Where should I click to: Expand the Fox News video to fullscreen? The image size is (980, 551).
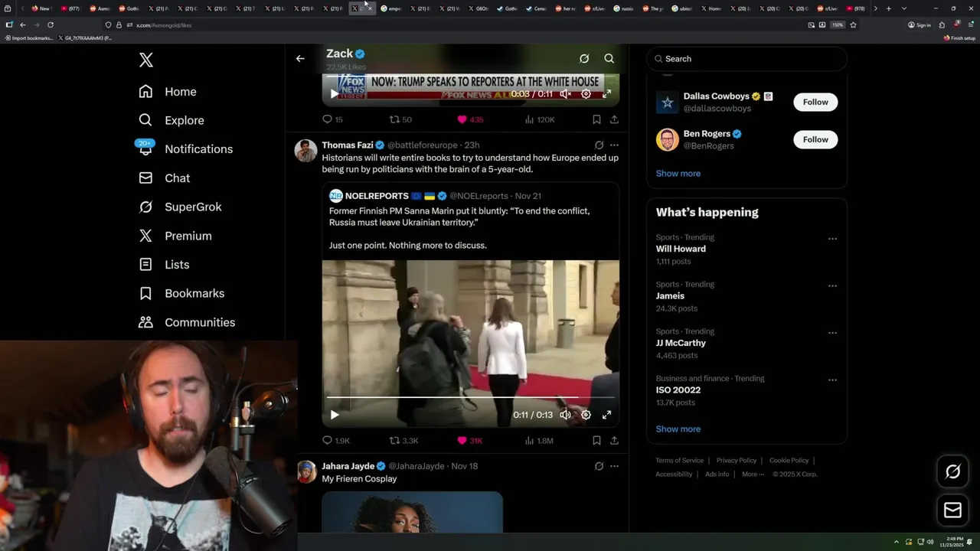click(606, 93)
